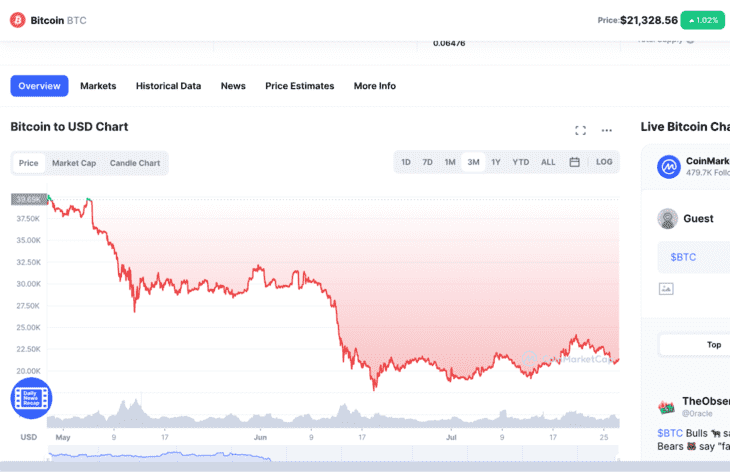Viewport: 730px width, 472px height.
Task: Open the Price Estimates tab
Action: click(300, 86)
